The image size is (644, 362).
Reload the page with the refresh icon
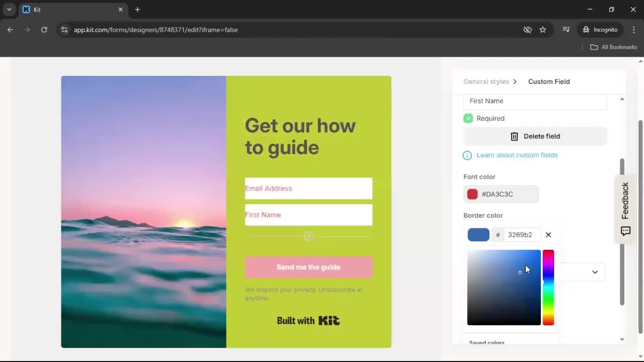pos(44,30)
